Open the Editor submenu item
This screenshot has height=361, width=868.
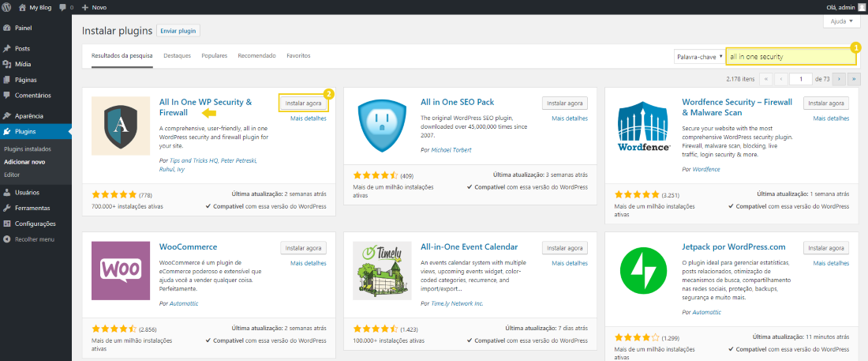(x=12, y=175)
